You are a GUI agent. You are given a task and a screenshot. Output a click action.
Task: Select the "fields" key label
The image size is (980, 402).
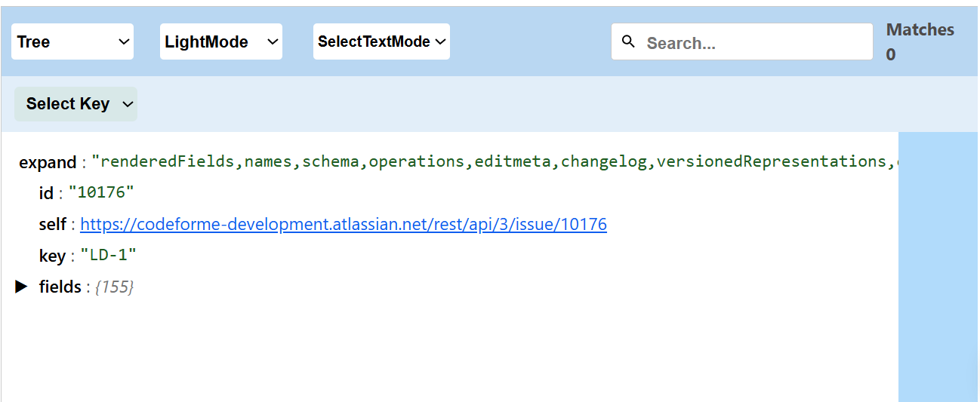click(60, 287)
